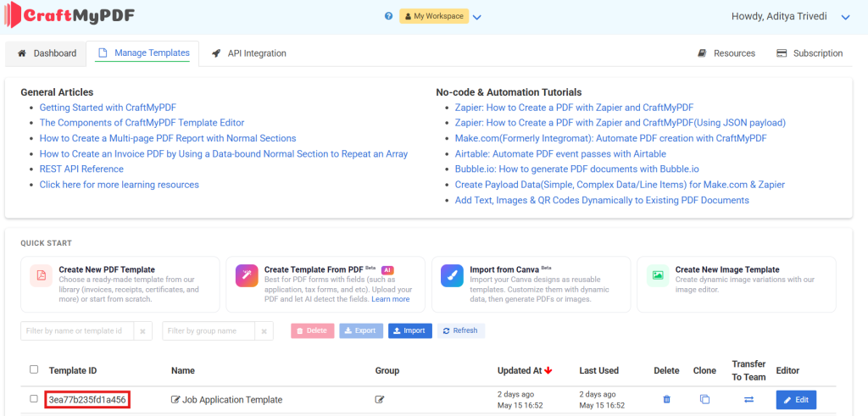868x416 pixels.
Task: Click the Delete button in the toolbar
Action: pos(313,330)
